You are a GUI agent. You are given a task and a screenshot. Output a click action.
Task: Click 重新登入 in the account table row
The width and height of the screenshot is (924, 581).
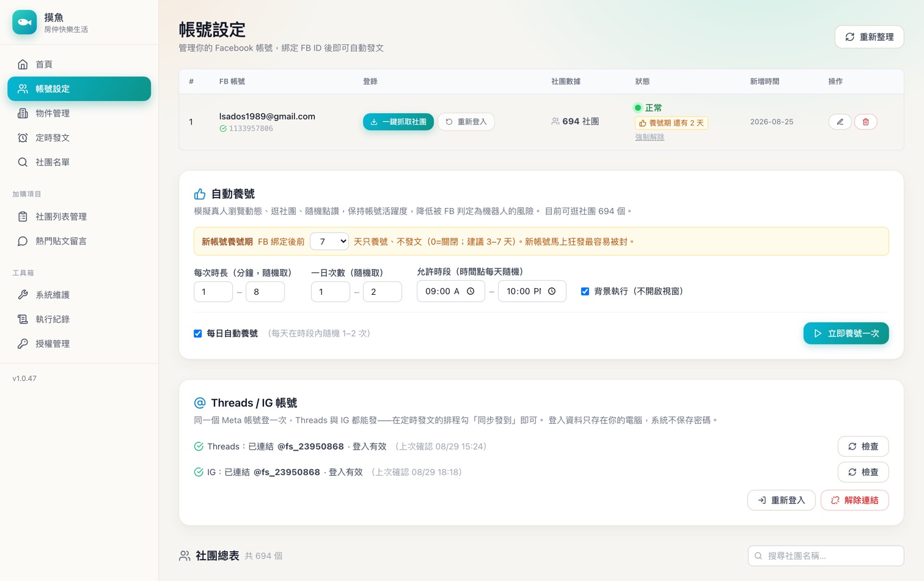tap(466, 122)
